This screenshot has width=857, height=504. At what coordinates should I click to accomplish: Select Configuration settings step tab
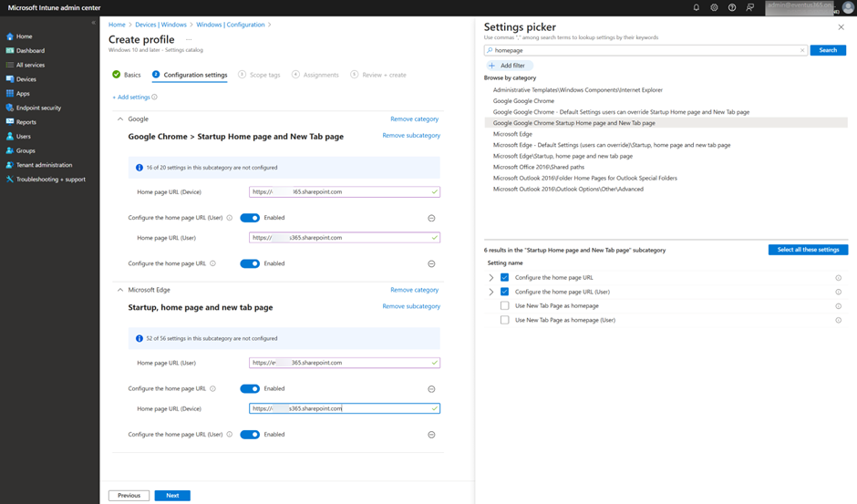tap(190, 75)
